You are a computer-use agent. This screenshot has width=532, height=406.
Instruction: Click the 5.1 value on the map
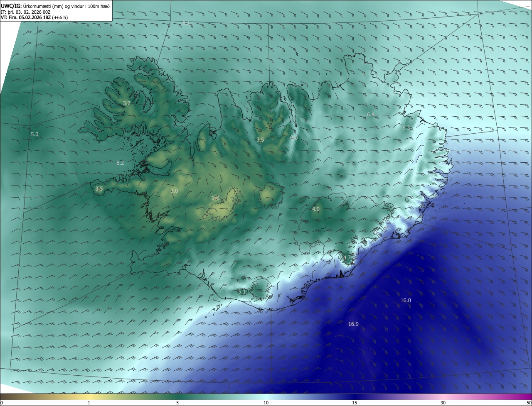tap(242, 292)
